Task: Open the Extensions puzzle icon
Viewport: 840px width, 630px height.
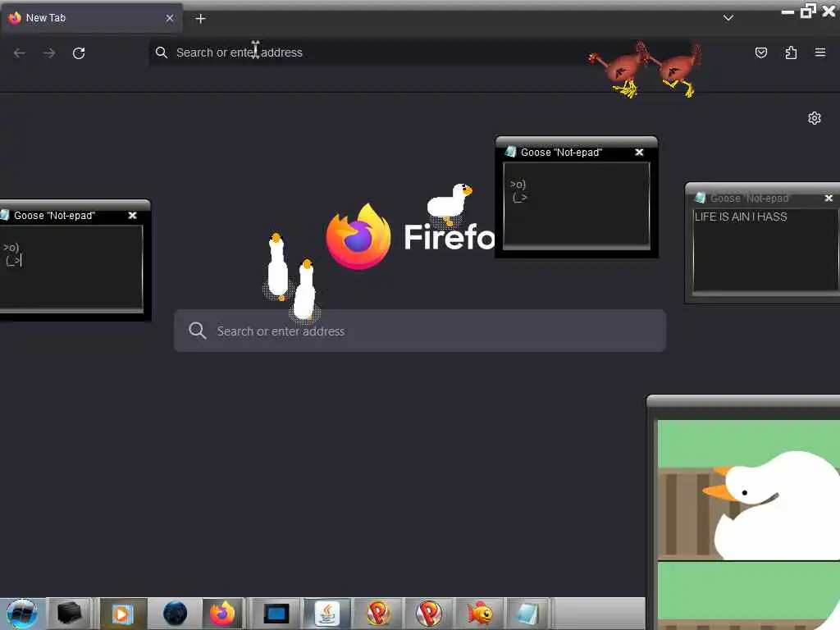Action: click(x=791, y=52)
